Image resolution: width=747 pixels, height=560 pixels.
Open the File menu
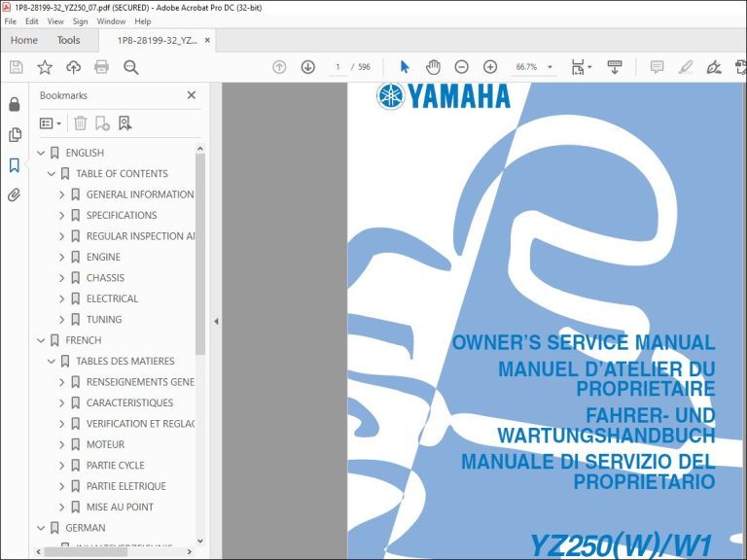[10, 21]
